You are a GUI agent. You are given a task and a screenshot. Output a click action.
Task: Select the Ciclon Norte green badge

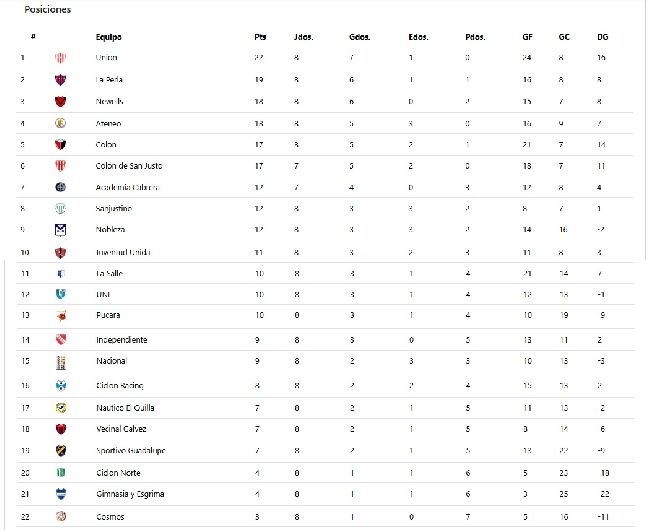point(61,472)
